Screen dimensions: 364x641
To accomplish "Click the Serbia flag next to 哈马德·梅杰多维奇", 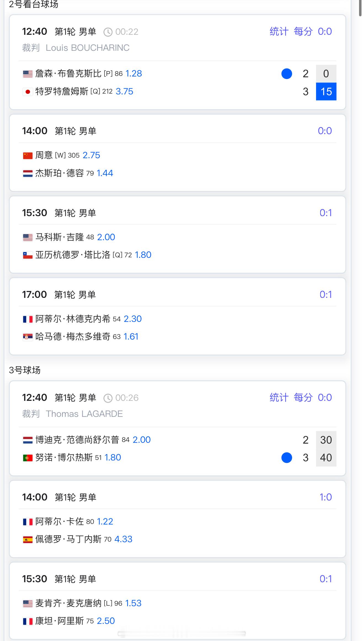I will (x=28, y=337).
